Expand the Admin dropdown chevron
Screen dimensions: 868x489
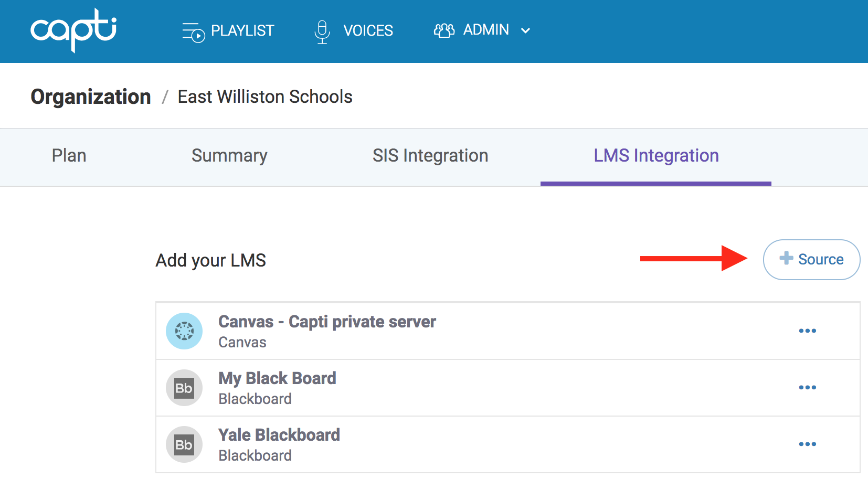[x=525, y=31]
